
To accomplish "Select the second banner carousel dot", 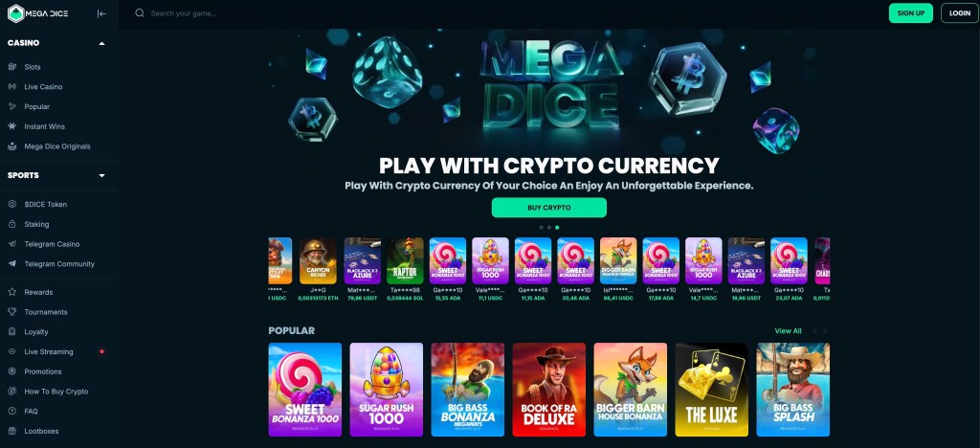I will pyautogui.click(x=548, y=228).
